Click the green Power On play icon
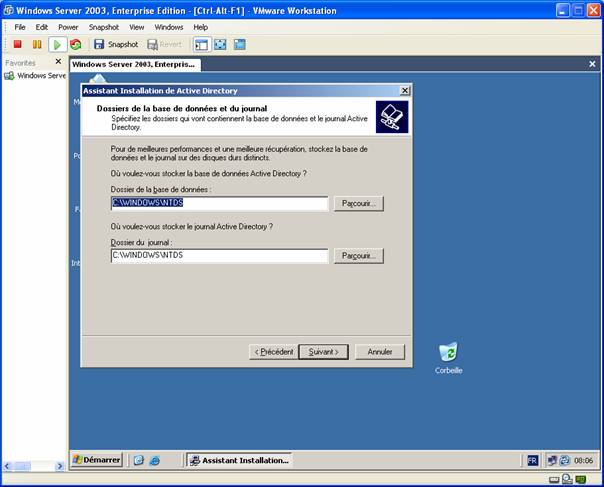604x487 pixels. pos(57,45)
